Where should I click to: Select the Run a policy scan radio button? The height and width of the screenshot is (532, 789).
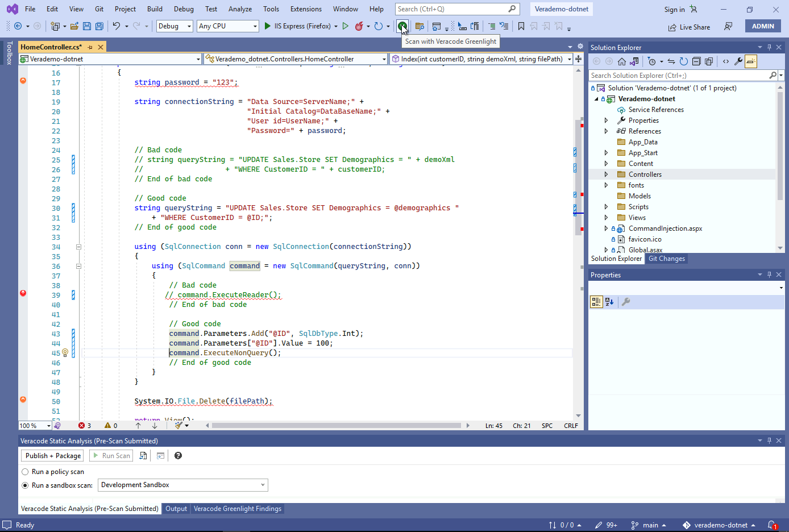coord(25,472)
